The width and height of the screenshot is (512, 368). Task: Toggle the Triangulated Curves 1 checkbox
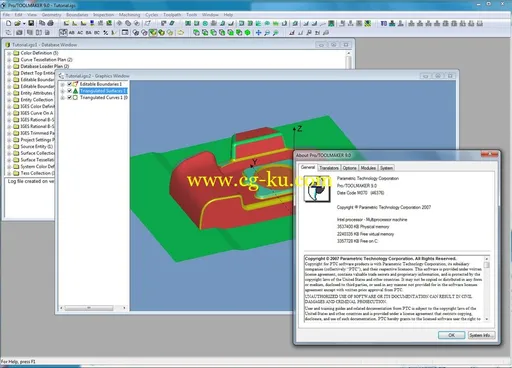tap(69, 97)
